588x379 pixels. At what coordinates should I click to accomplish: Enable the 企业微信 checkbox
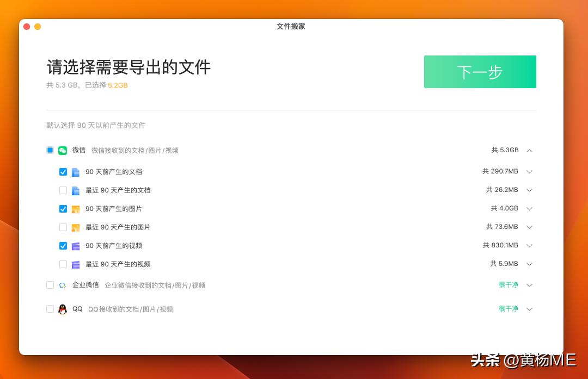click(x=50, y=285)
